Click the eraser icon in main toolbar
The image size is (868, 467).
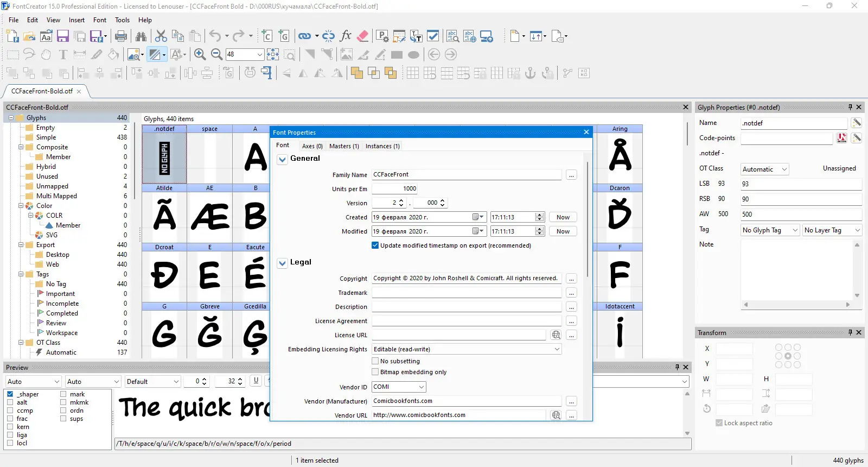click(363, 36)
